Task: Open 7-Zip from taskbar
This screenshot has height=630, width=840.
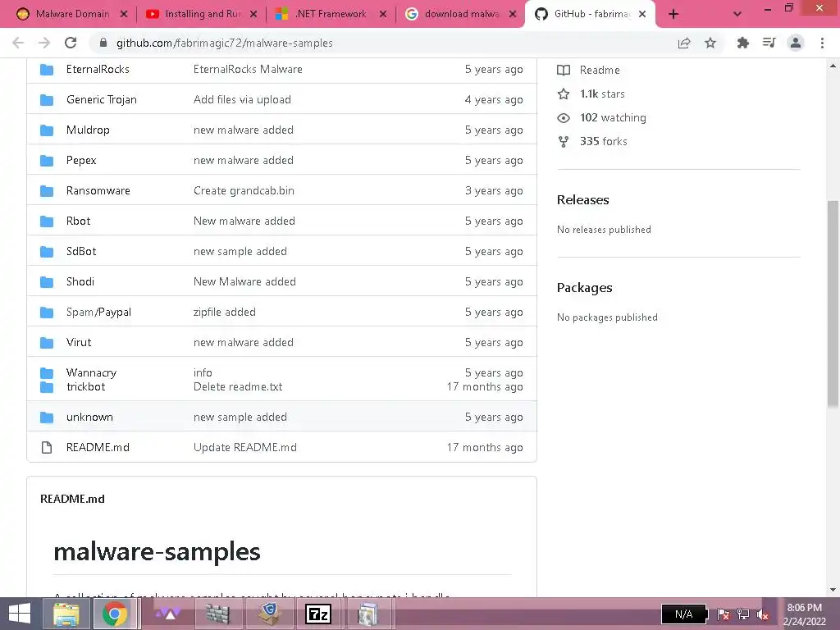Action: pos(317,614)
